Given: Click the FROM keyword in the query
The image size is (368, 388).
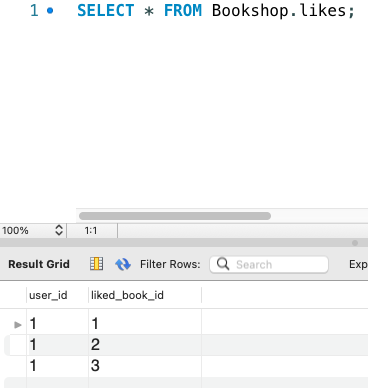Looking at the screenshot, I should tap(183, 10).
